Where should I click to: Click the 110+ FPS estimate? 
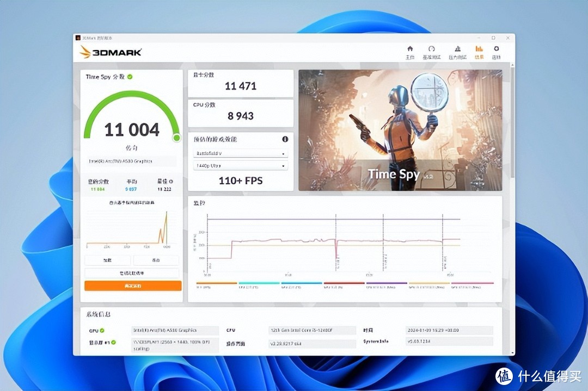tap(241, 181)
